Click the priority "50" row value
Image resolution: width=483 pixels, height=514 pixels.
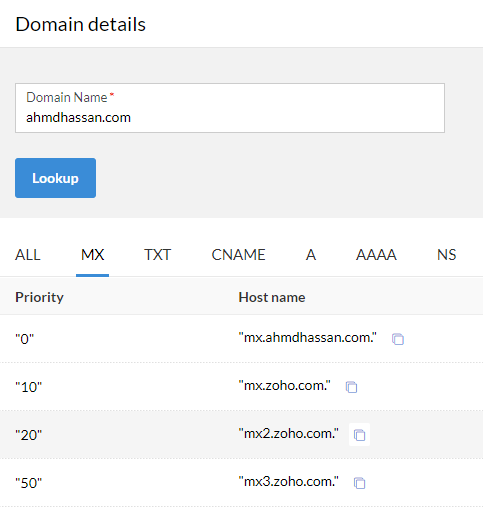28,483
